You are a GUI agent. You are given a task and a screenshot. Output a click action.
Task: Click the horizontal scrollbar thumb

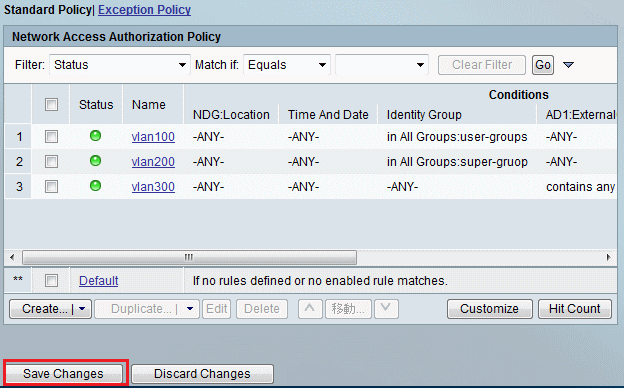click(x=189, y=257)
